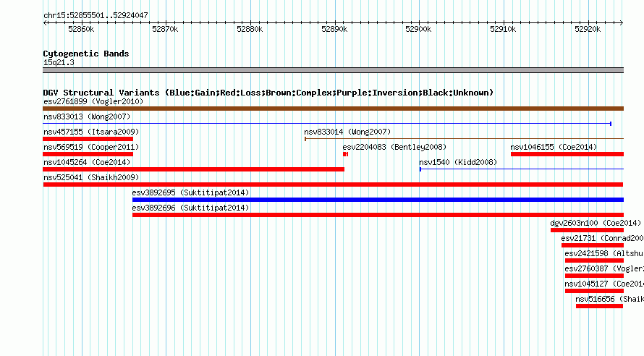
Task: Select the red nsv516656 loss bar
Action: (x=600, y=306)
